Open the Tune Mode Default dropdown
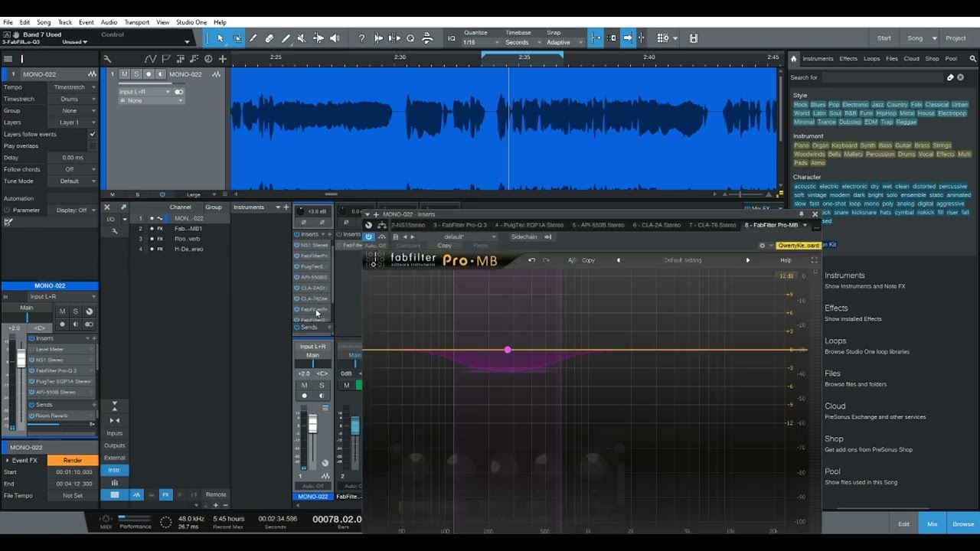This screenshot has height=551, width=980. pyautogui.click(x=73, y=181)
